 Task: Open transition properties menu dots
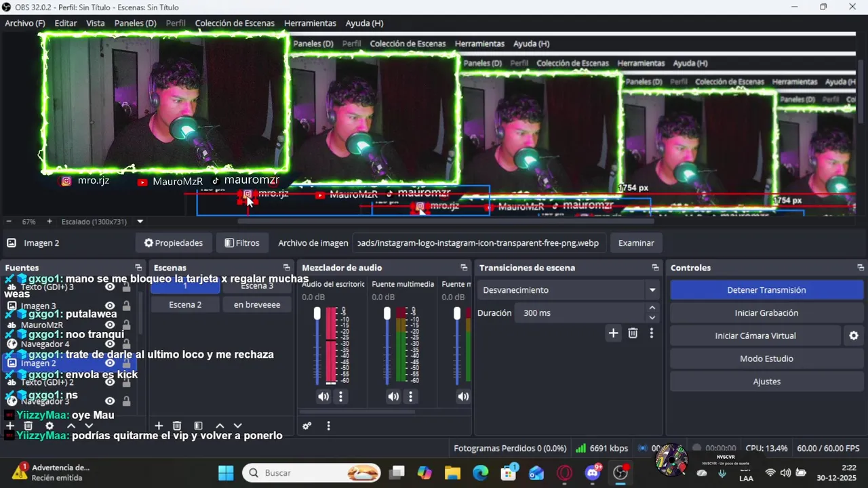click(652, 333)
